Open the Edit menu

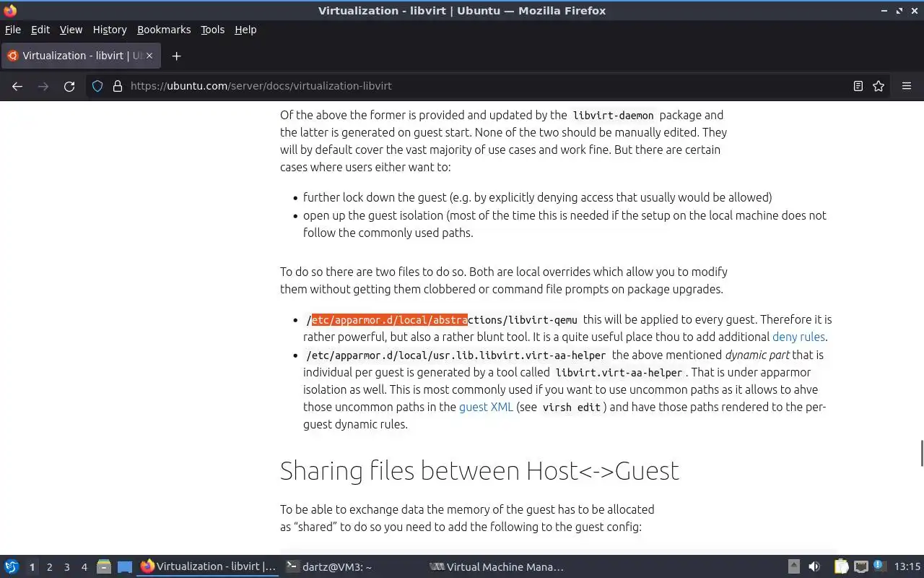tap(40, 30)
